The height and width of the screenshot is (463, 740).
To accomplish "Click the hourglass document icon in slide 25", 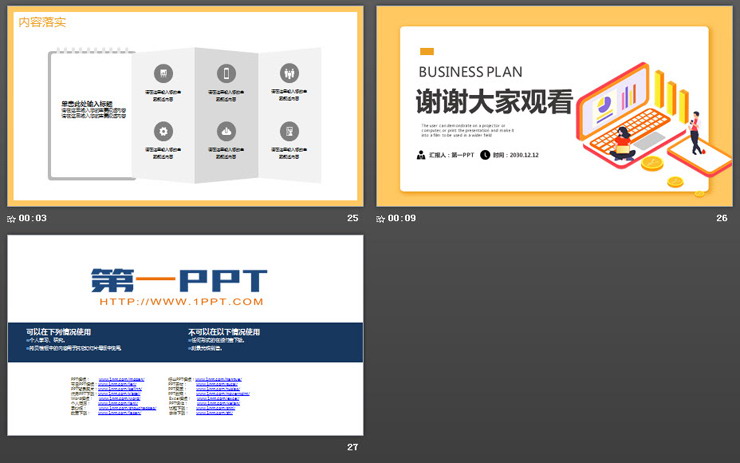I will [289, 131].
